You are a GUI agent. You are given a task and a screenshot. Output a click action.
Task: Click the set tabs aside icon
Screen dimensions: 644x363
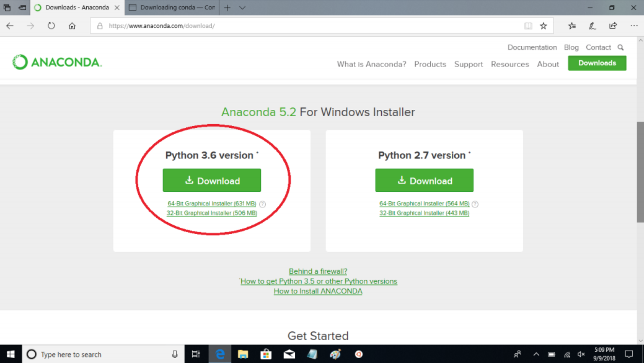click(x=22, y=8)
